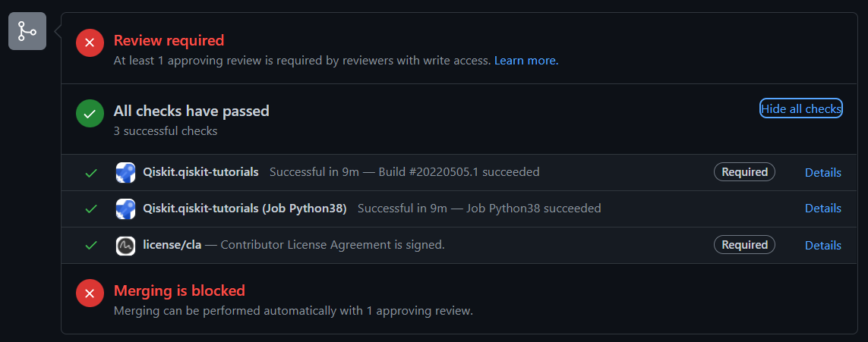
Task: Click the Qiskit.qiskit-tutorials (Job Python38) check name
Action: [x=245, y=209]
